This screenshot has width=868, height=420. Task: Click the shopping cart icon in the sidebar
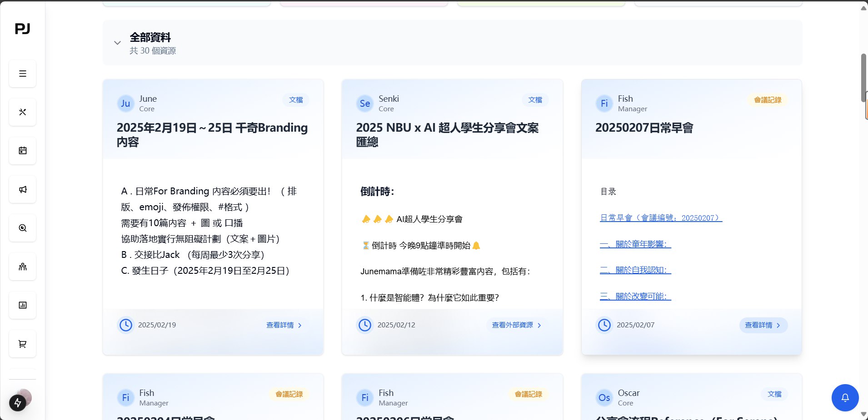22,344
